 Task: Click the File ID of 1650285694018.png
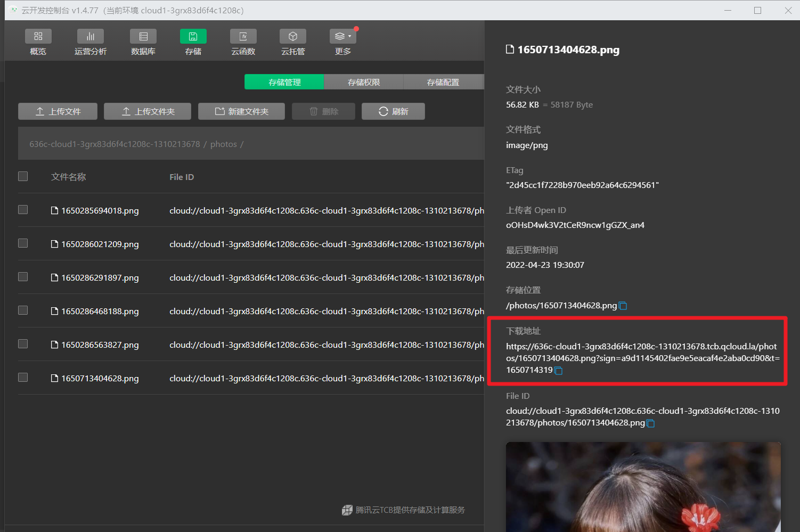[x=326, y=211]
